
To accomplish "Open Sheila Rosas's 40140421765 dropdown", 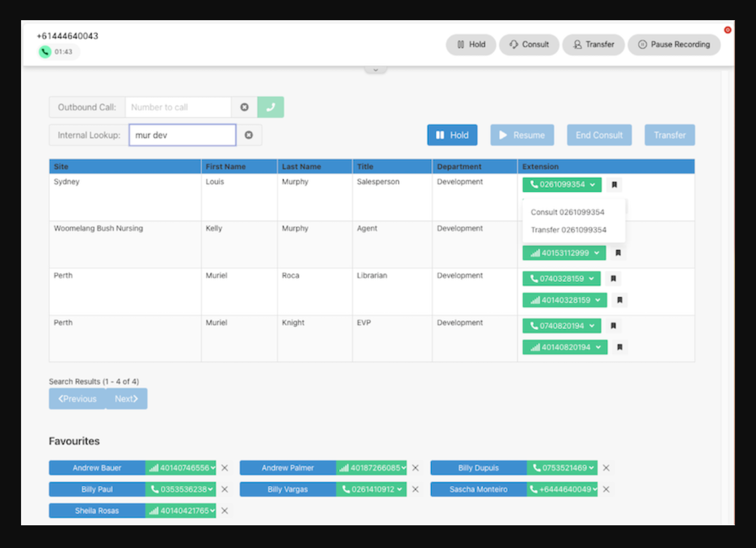I will [181, 511].
